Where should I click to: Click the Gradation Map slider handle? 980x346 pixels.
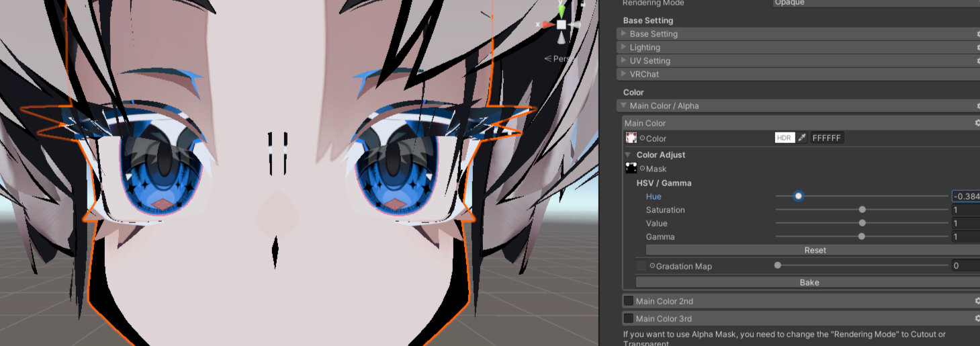click(x=778, y=265)
